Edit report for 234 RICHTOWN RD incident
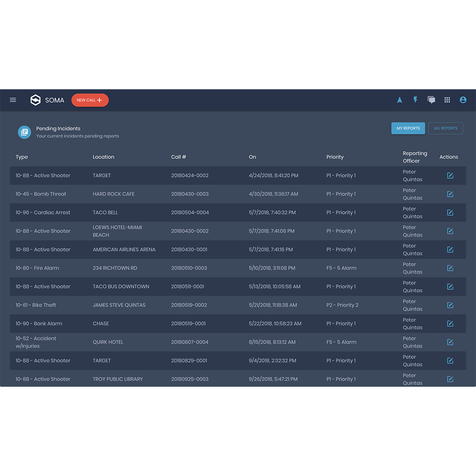The height and width of the screenshot is (476, 476). click(x=450, y=268)
